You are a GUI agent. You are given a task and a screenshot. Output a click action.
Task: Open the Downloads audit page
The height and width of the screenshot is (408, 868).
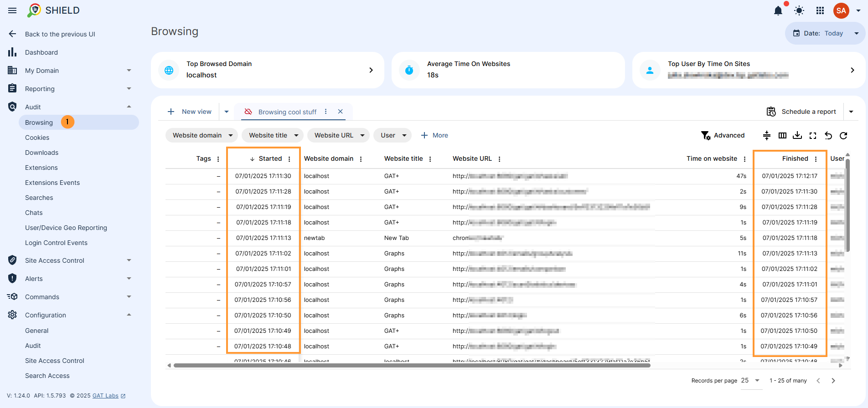[41, 153]
